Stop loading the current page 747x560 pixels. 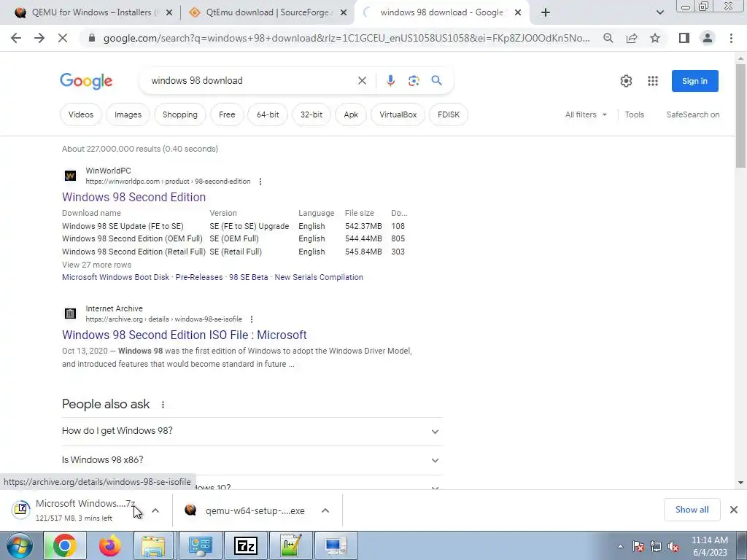[x=63, y=38]
